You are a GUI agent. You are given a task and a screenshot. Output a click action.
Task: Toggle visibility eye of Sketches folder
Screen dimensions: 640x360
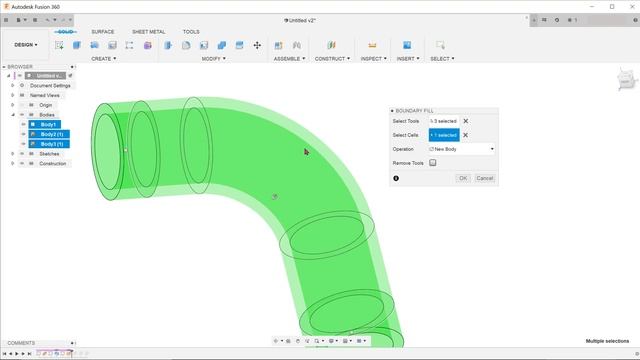click(x=22, y=154)
